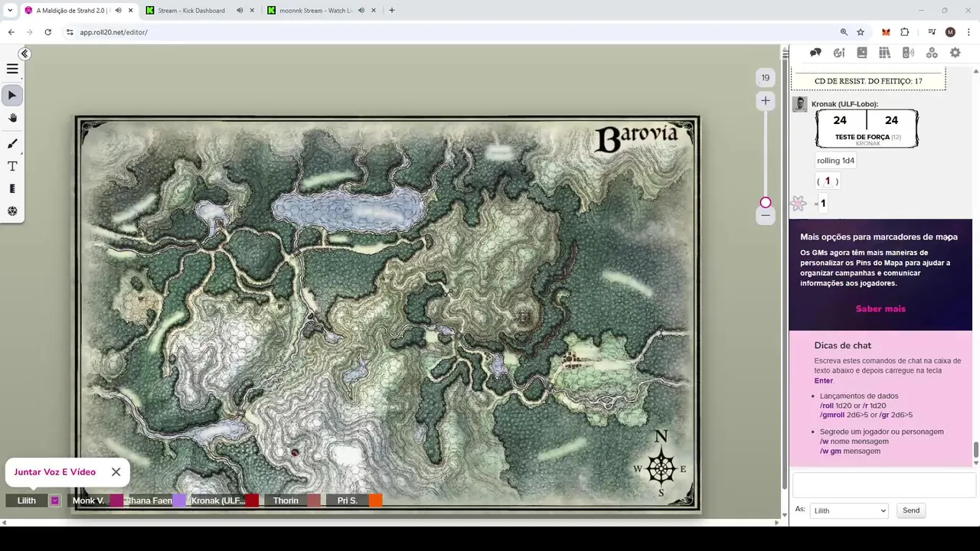Click the second 24 roll result
Viewport: 980px width, 551px height.
pyautogui.click(x=891, y=120)
